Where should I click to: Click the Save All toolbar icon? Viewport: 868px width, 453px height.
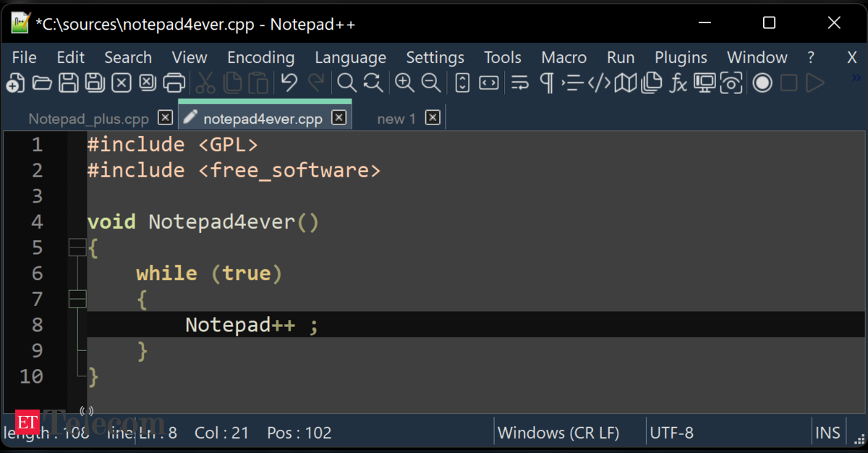(x=95, y=83)
